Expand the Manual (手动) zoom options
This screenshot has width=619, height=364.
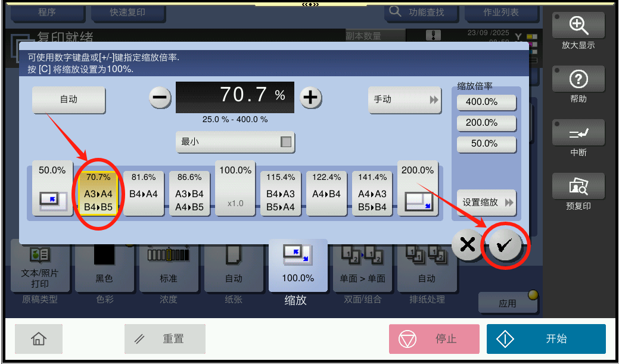tap(405, 100)
